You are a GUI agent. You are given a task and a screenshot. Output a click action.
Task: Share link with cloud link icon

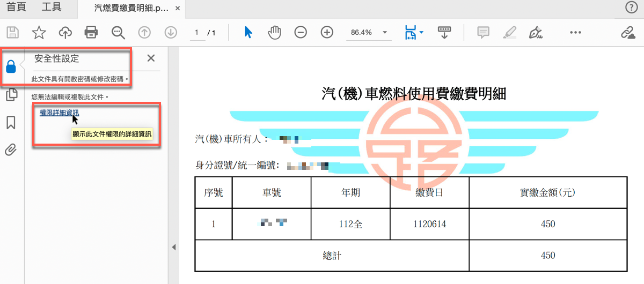point(628,33)
